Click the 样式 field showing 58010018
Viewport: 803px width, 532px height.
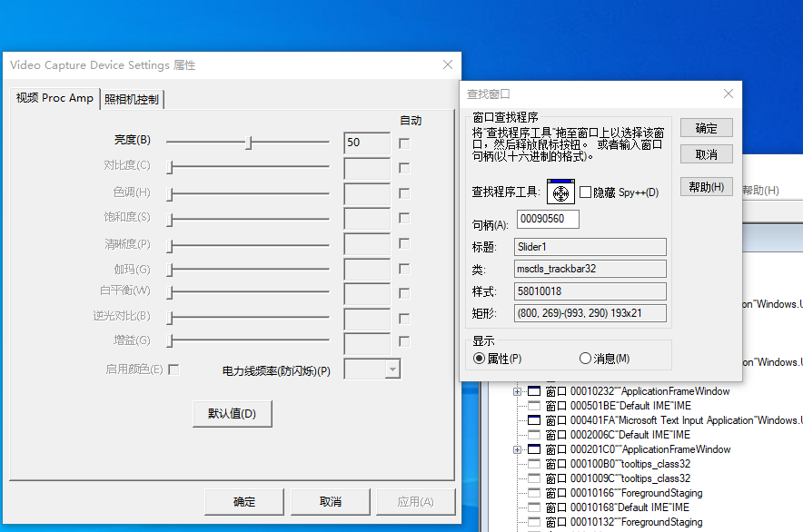590,291
